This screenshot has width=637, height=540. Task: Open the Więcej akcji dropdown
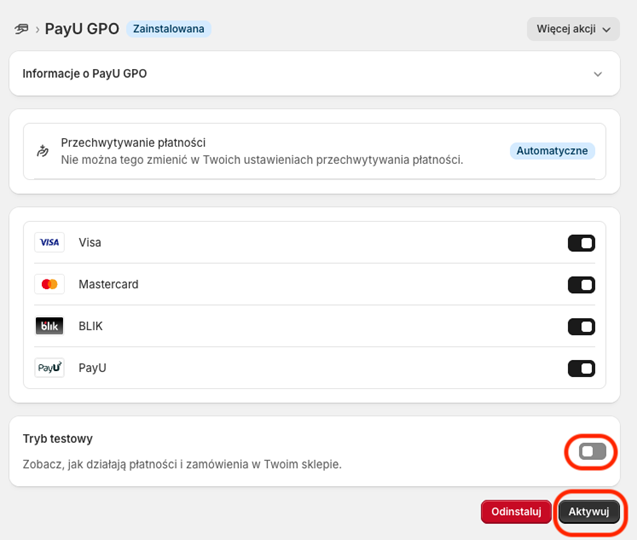(x=573, y=29)
